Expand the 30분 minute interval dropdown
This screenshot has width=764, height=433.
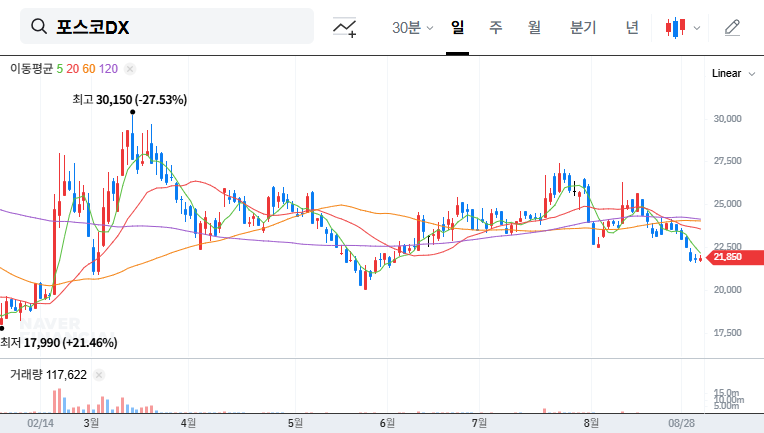click(x=412, y=27)
